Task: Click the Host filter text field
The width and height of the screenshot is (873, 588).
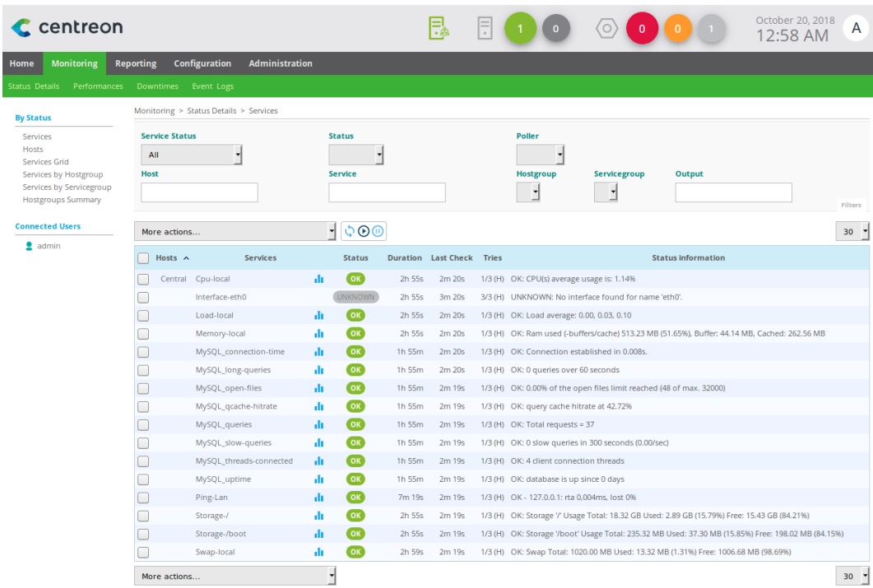Action: point(199,192)
